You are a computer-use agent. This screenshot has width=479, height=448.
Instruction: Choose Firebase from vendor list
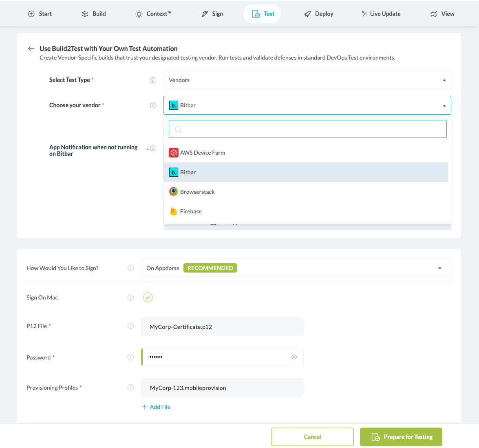coord(306,211)
